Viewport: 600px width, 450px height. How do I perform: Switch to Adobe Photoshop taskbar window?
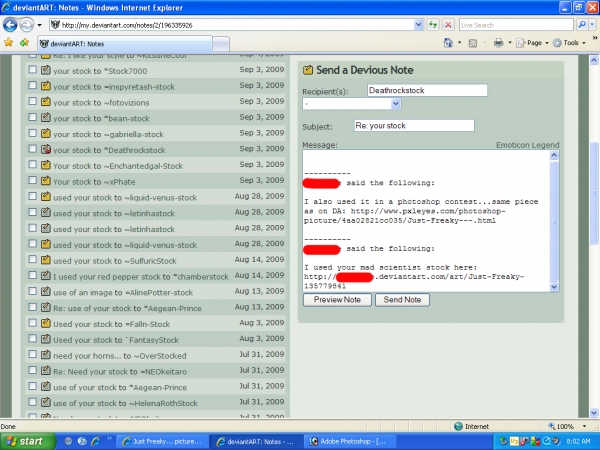click(x=350, y=441)
